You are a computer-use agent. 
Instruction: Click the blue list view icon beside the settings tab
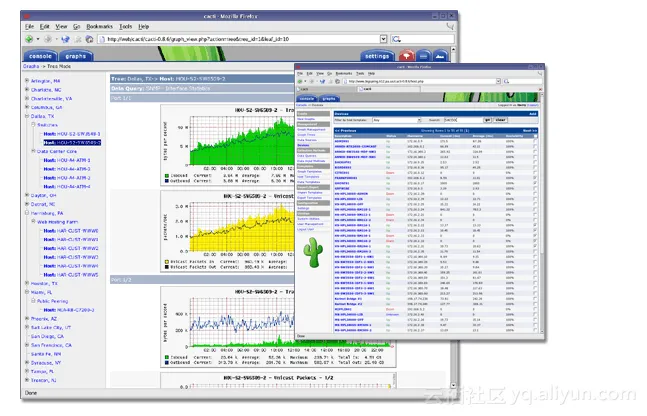coord(423,56)
